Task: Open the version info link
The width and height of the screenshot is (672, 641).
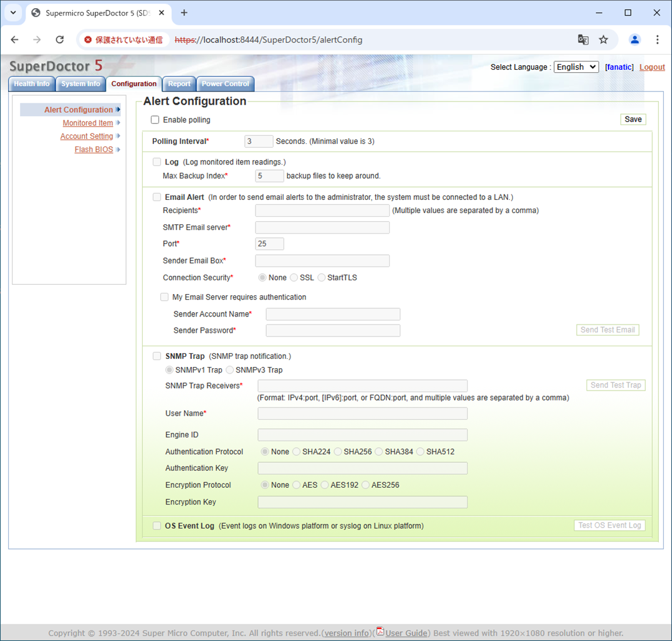Action: coord(347,633)
